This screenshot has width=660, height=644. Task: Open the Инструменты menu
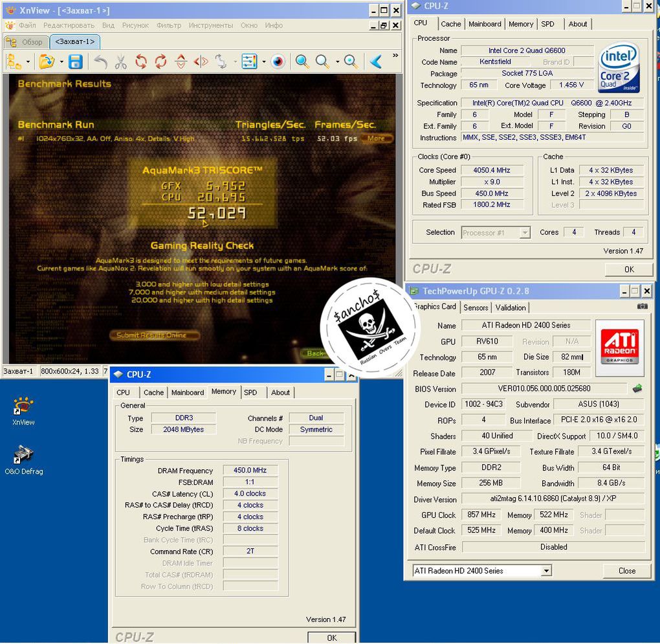coord(211,25)
